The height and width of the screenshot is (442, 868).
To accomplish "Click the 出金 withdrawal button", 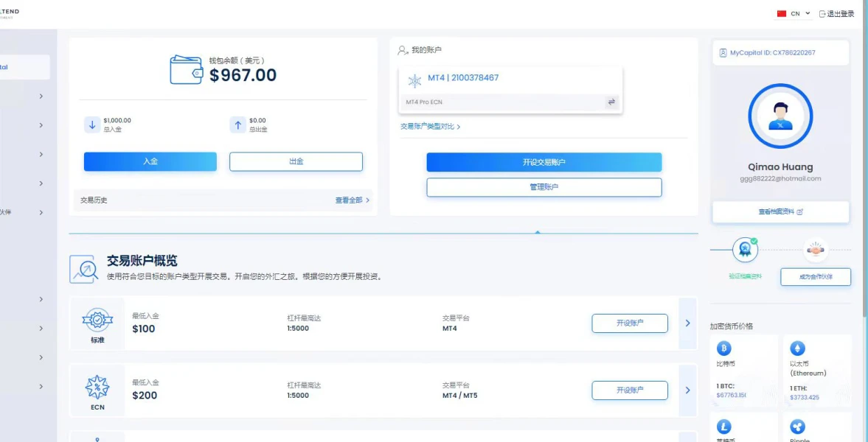I will coord(296,161).
